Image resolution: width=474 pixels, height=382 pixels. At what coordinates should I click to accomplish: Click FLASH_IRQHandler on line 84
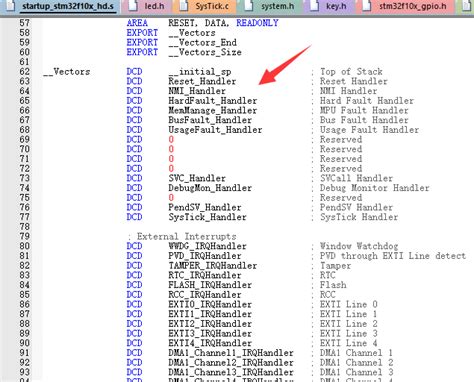[x=210, y=285]
